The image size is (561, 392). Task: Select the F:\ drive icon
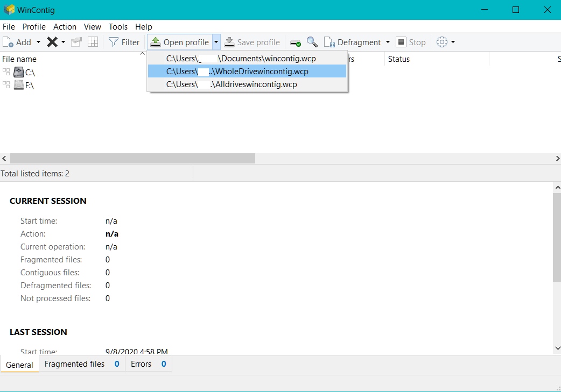point(19,85)
